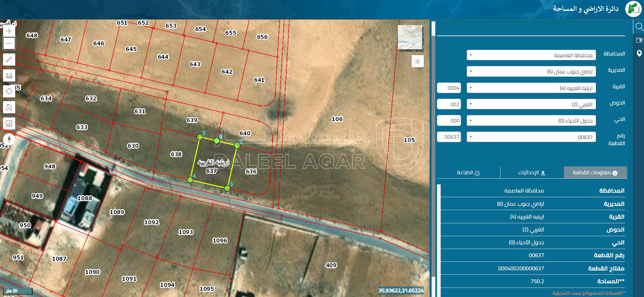Switch to the الإحداثيات coordinates tab
Viewport: 644px width, 297px height.
pyautogui.click(x=532, y=173)
